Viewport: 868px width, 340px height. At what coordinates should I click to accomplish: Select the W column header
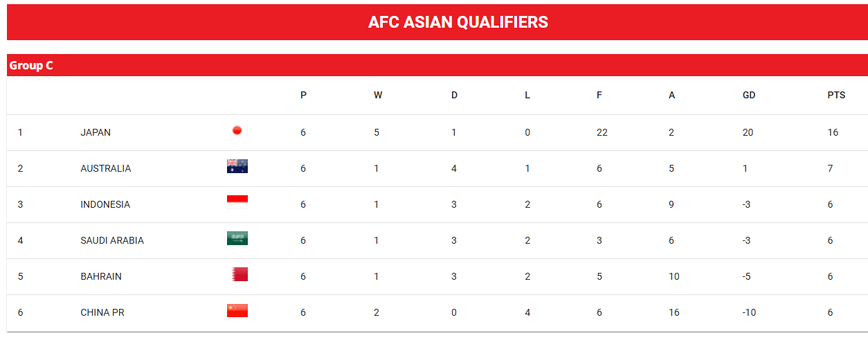378,96
